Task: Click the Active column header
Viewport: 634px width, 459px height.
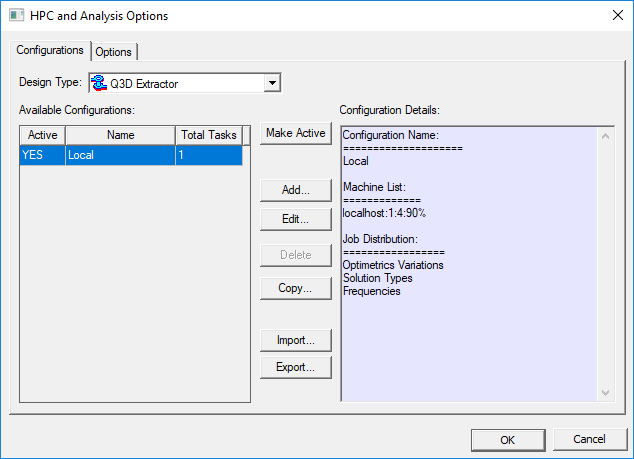Action: [x=42, y=135]
